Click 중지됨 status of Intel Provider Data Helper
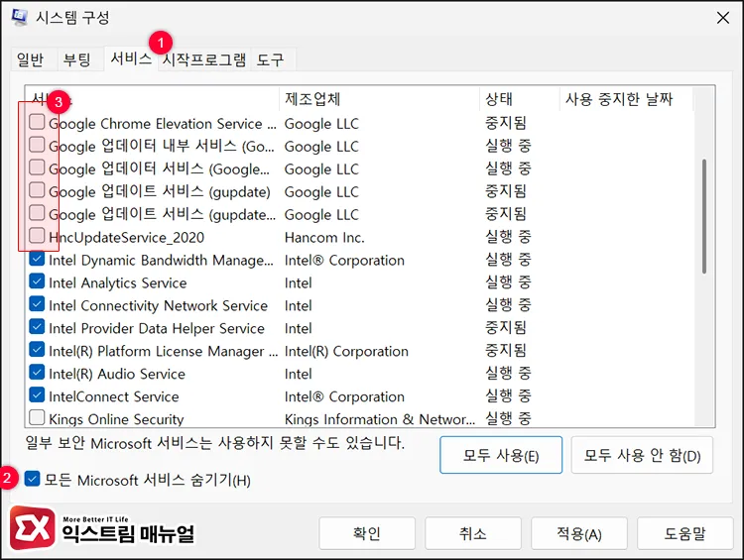This screenshot has width=744, height=560. (506, 327)
